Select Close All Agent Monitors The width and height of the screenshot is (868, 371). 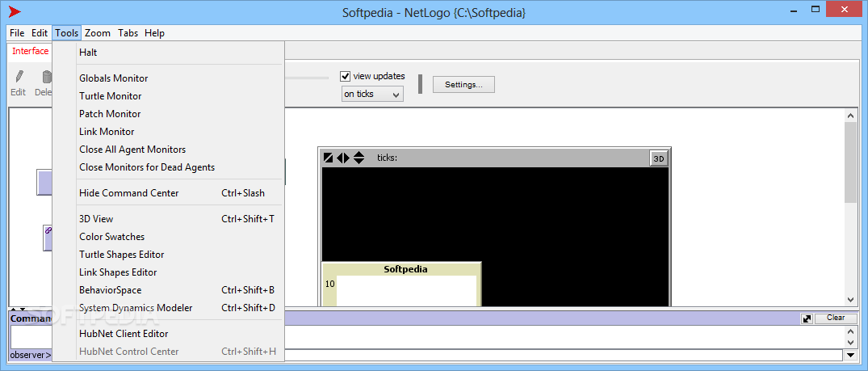pos(168,150)
